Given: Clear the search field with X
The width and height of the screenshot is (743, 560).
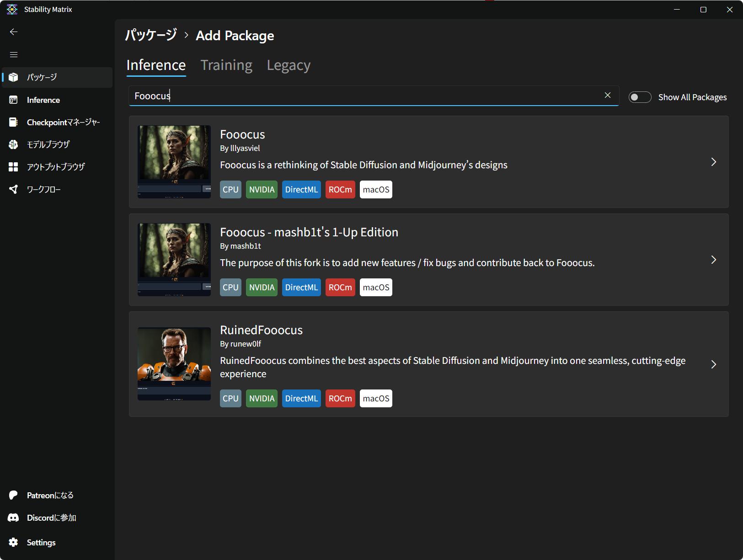Looking at the screenshot, I should (607, 95).
